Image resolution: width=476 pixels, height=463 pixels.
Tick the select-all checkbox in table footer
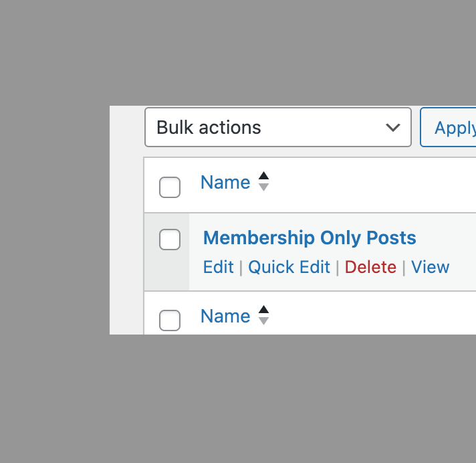pos(170,320)
